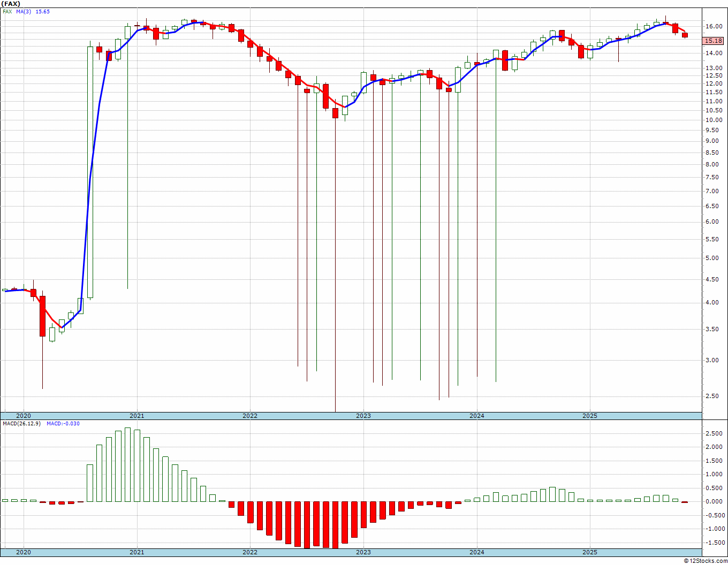Click the 7.50 price axis label
The height and width of the screenshot is (565, 728).
tap(713, 177)
